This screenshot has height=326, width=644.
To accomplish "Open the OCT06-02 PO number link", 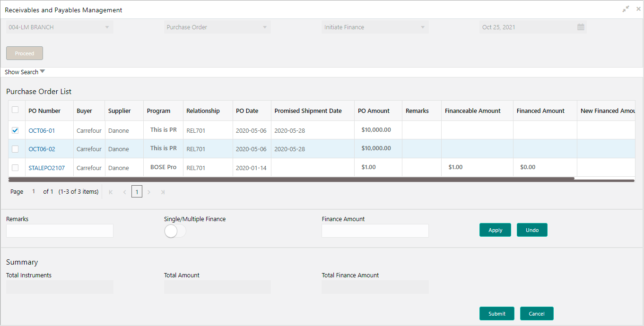I will coord(42,149).
